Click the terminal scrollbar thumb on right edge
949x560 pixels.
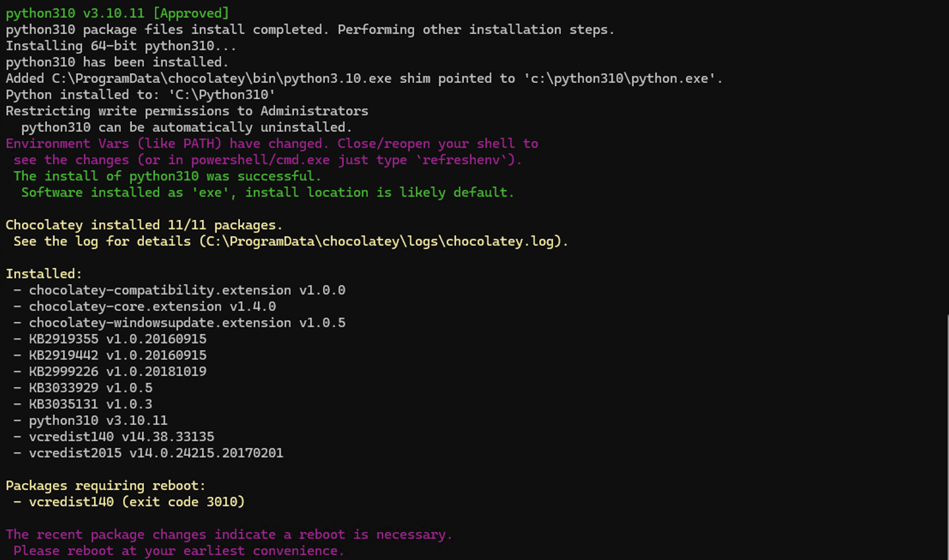pyautogui.click(x=947, y=437)
